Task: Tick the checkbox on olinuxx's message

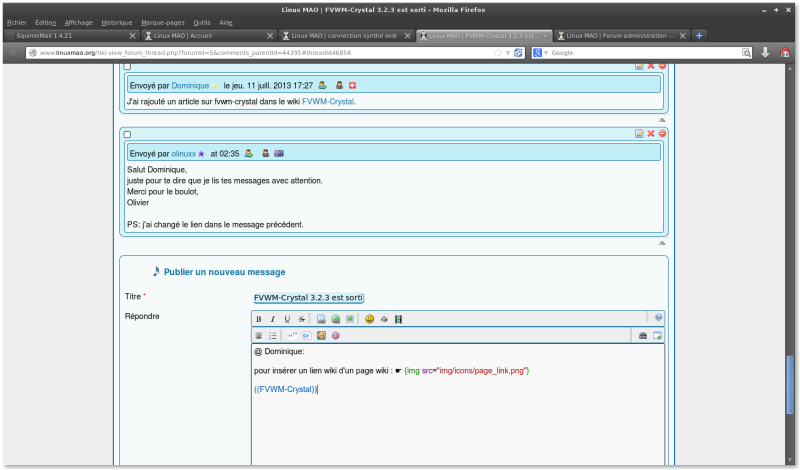Action: (x=127, y=134)
